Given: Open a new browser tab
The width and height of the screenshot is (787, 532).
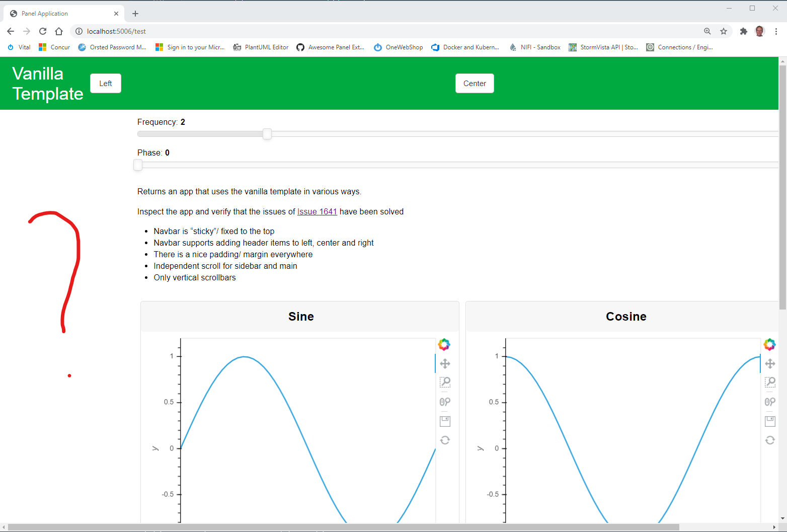Looking at the screenshot, I should (x=135, y=13).
